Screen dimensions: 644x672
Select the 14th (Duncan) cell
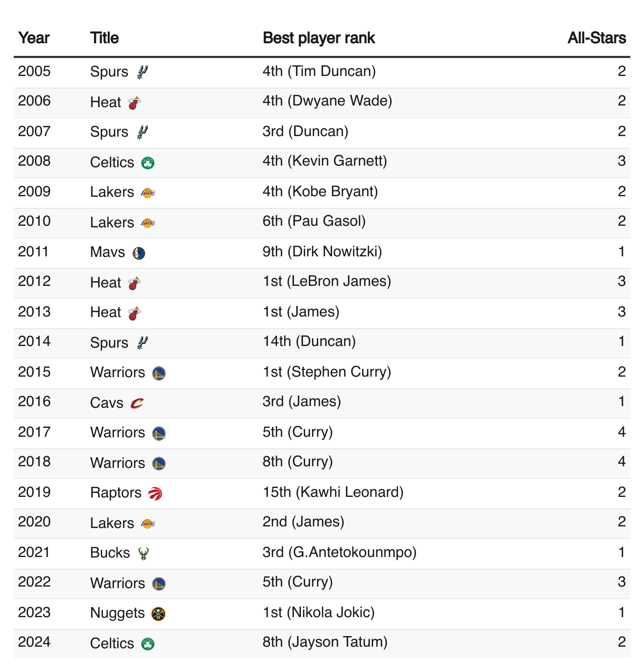point(309,342)
